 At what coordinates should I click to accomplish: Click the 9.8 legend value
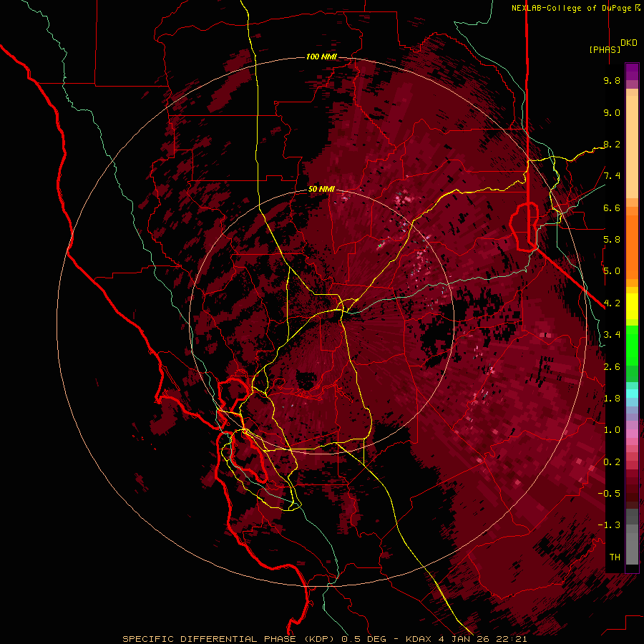pyautogui.click(x=612, y=81)
